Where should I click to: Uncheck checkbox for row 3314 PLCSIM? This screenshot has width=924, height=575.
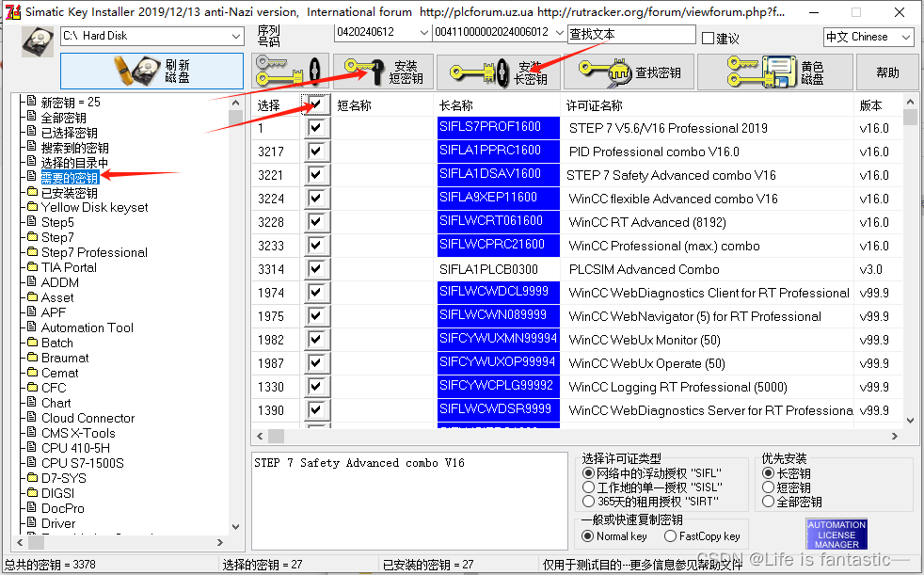tap(316, 268)
